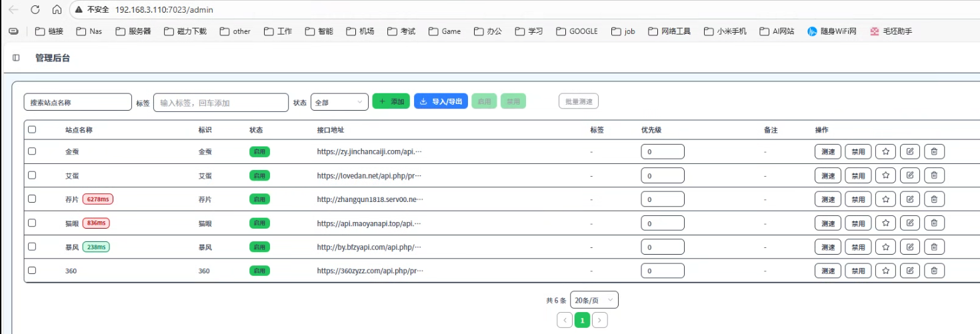
Task: Click the 输入标签 tag input field
Action: pos(221,102)
